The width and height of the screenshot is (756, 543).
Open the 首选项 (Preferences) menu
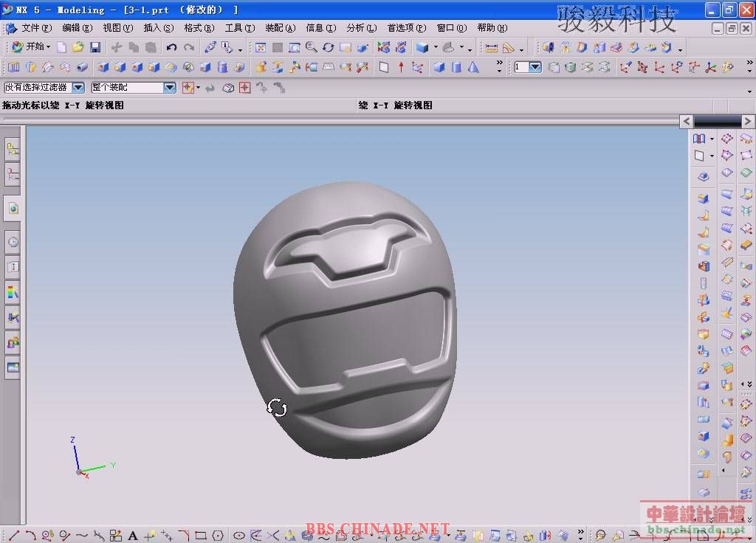click(x=407, y=28)
